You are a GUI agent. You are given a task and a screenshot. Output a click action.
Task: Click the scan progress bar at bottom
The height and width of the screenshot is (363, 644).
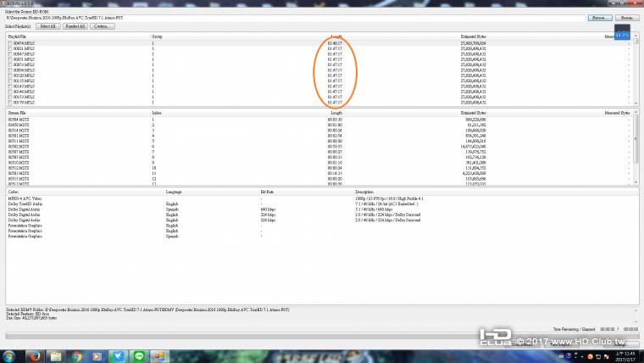coord(254,338)
